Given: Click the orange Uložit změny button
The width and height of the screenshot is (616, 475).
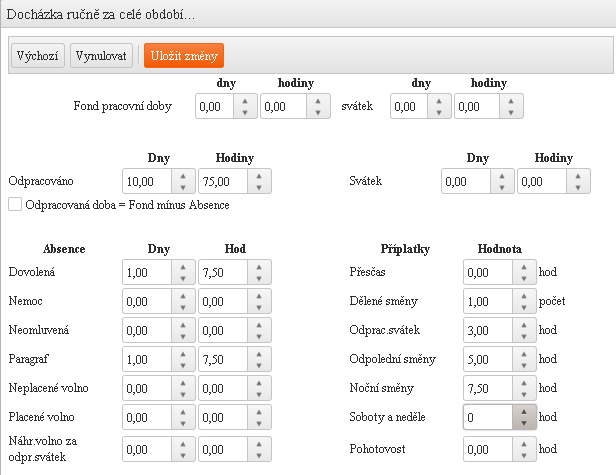Looking at the screenshot, I should click(183, 56).
